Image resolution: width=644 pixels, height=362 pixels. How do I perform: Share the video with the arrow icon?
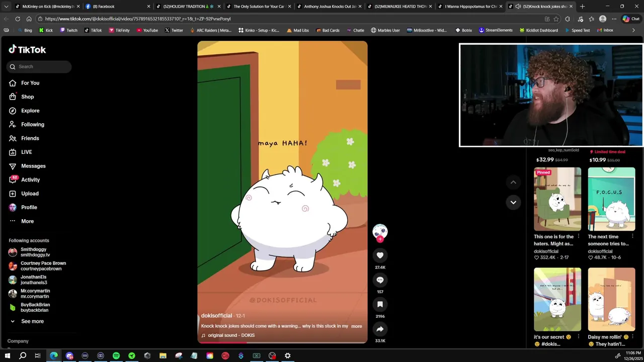[x=380, y=329]
